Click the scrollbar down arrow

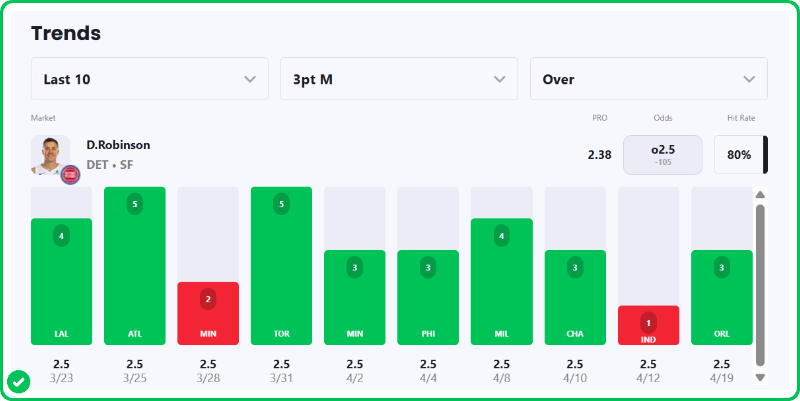[x=760, y=377]
